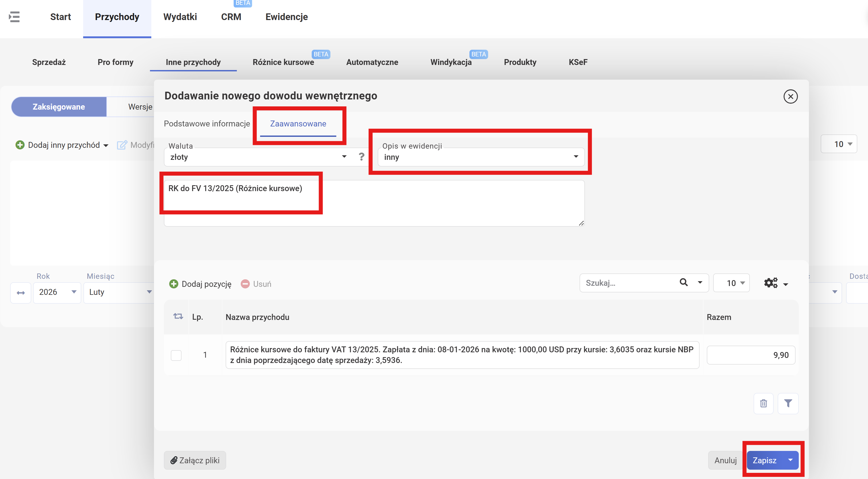Click the filter funnel icon
Screen dimensions: 868x479
[x=788, y=403]
